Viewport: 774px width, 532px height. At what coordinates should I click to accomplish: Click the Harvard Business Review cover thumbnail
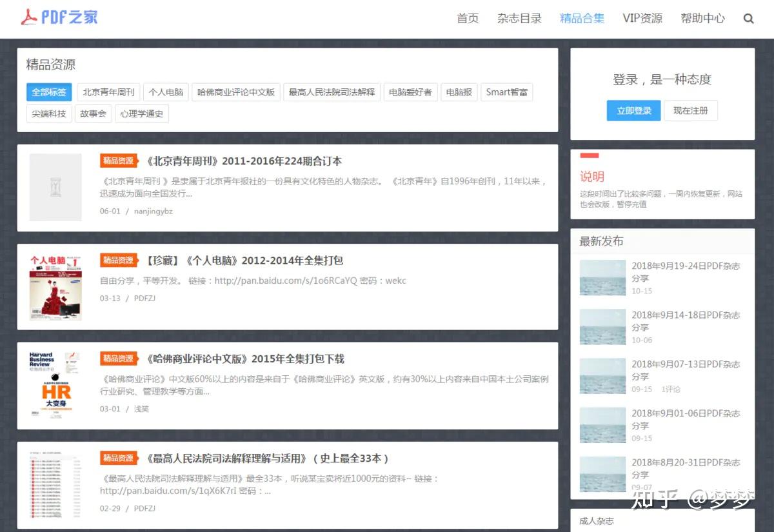(55, 385)
